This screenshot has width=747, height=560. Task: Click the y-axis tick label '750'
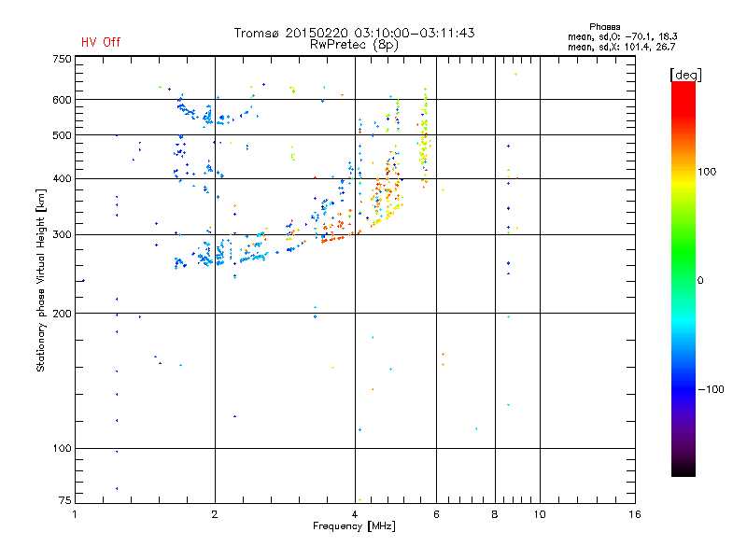(x=62, y=59)
